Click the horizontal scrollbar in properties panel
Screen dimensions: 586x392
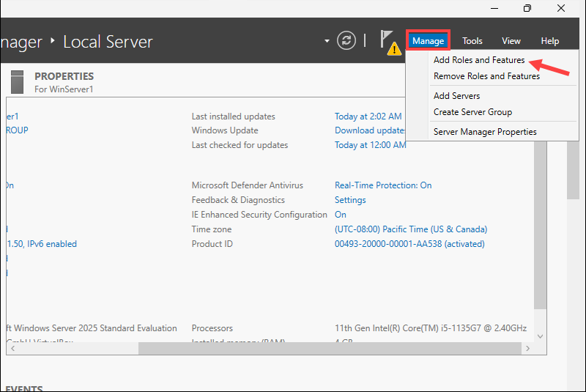293,348
